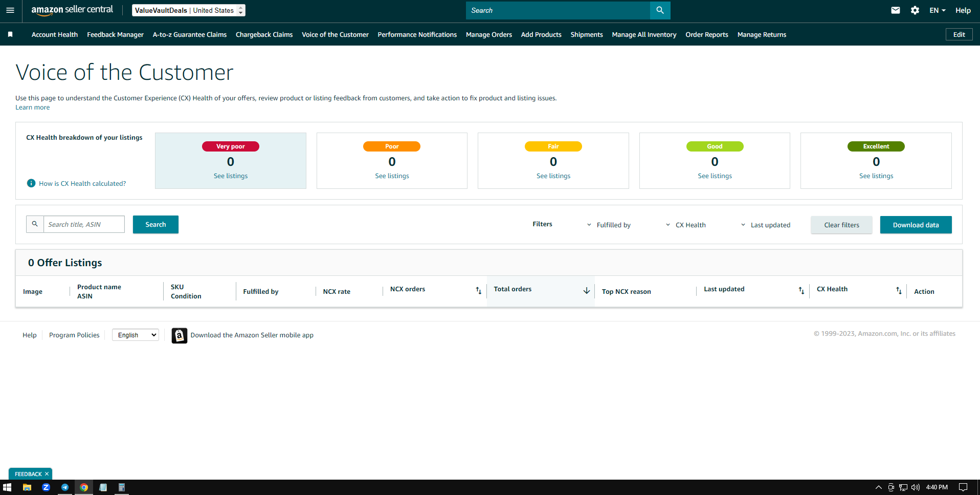Open Order Reports
This screenshot has height=495, width=980.
tap(707, 34)
